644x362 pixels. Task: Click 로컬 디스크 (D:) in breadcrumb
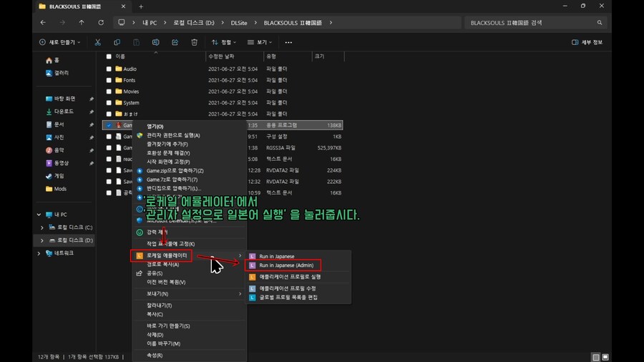click(194, 23)
